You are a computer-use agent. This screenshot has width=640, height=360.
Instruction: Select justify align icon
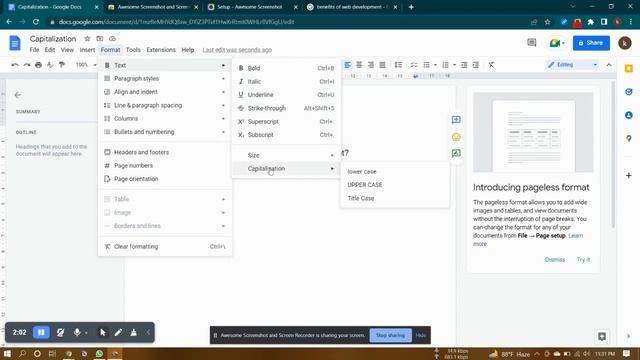[382, 65]
